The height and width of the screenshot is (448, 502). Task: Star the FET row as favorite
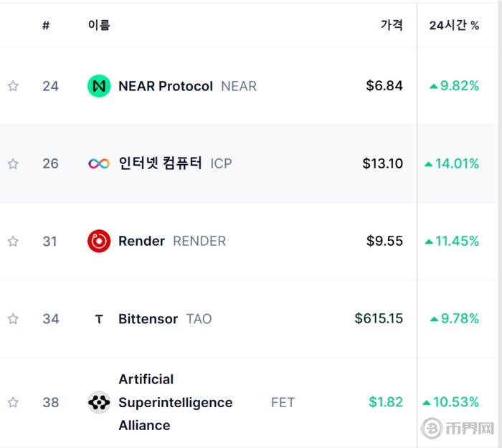pos(13,402)
